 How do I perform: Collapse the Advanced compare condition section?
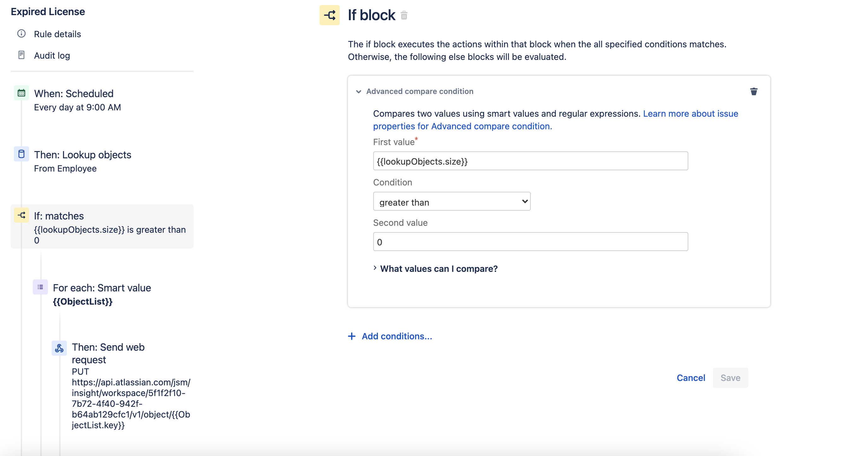(x=359, y=91)
